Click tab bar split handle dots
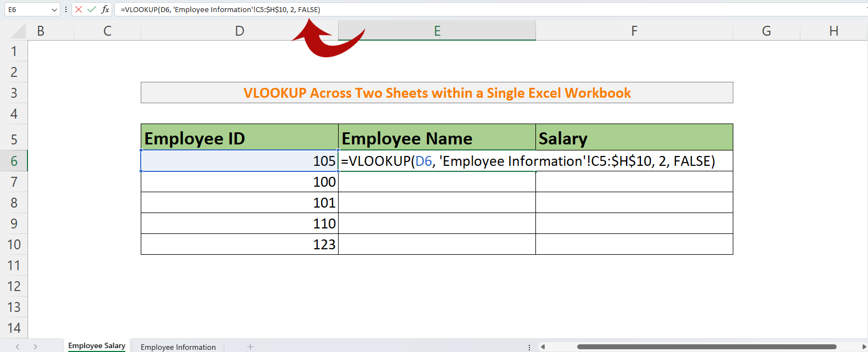 coord(529,347)
